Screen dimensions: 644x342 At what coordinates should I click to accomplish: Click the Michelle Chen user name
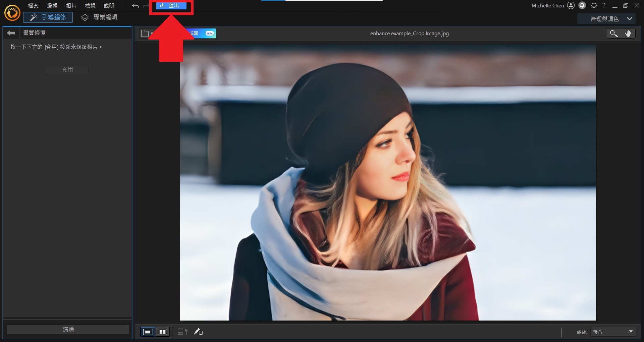click(548, 6)
